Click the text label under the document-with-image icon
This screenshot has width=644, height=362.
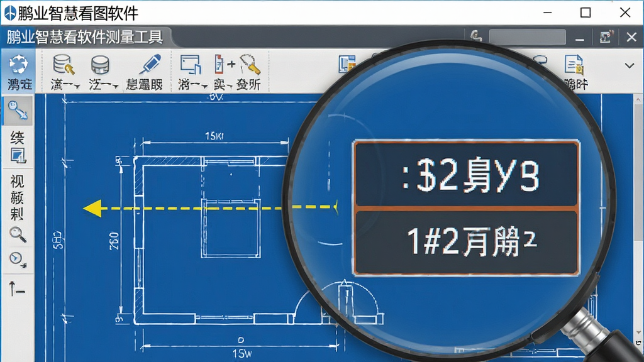click(x=576, y=84)
